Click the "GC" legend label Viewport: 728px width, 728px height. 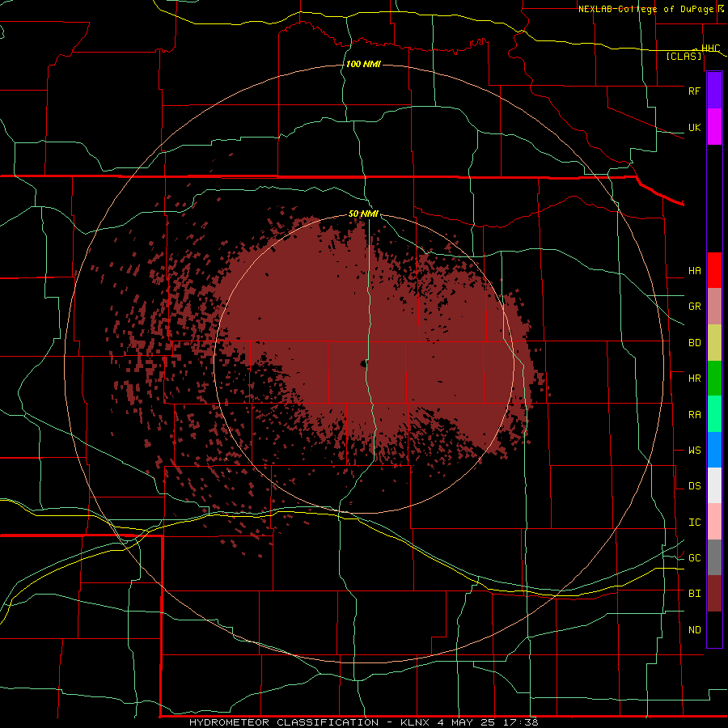coord(695,558)
